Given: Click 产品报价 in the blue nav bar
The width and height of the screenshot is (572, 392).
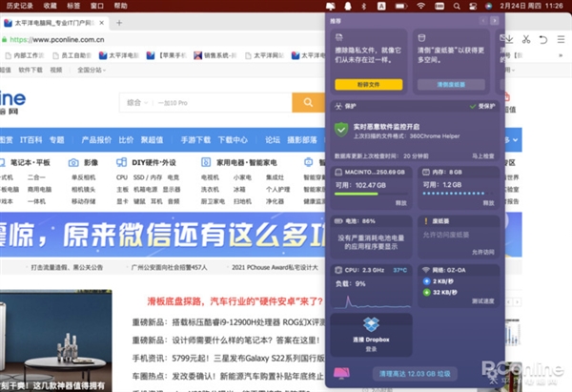Looking at the screenshot, I should point(96,140).
